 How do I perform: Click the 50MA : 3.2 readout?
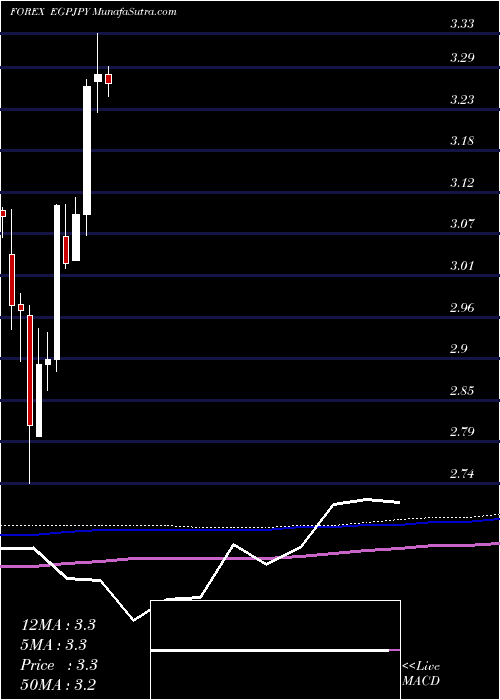[x=58, y=685]
